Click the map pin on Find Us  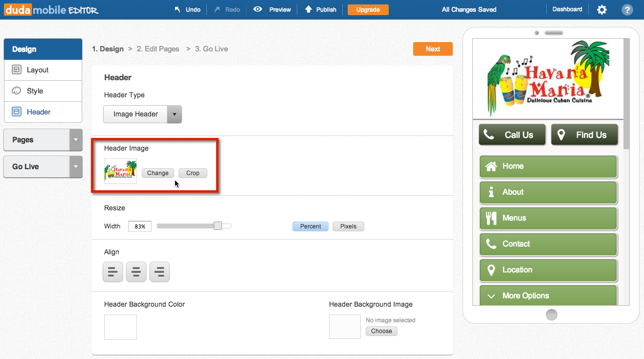[x=561, y=135]
